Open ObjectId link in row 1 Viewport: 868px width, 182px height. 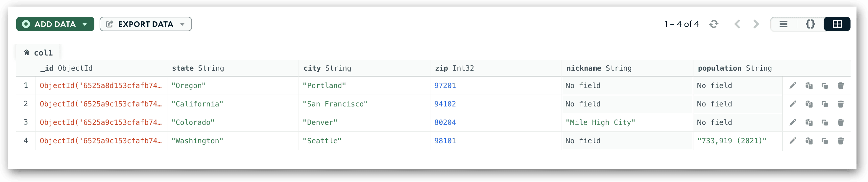tap(101, 85)
